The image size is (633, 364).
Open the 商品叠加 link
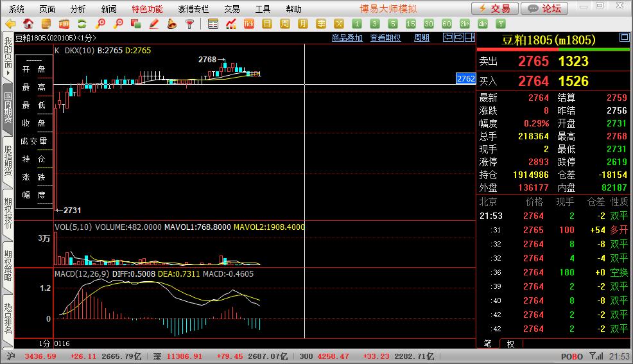click(347, 38)
